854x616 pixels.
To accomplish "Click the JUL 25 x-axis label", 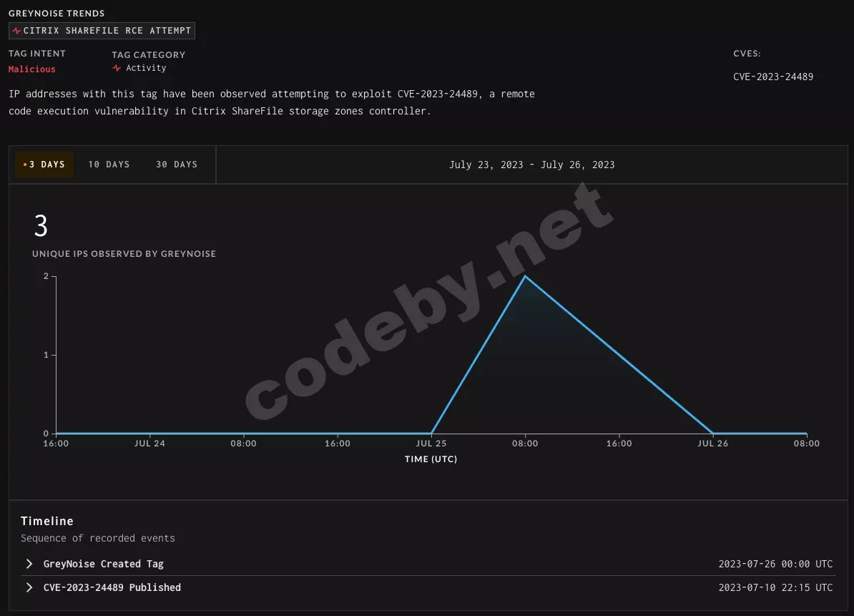I will tap(431, 444).
